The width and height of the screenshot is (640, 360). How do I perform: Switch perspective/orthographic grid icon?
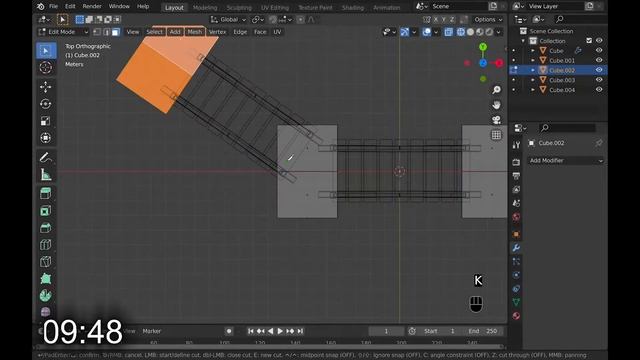point(496,135)
